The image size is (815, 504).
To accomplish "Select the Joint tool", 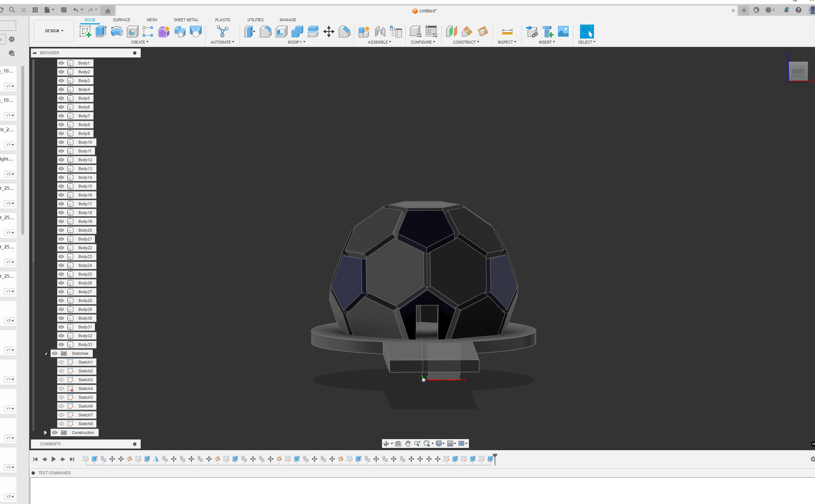I will click(x=380, y=32).
